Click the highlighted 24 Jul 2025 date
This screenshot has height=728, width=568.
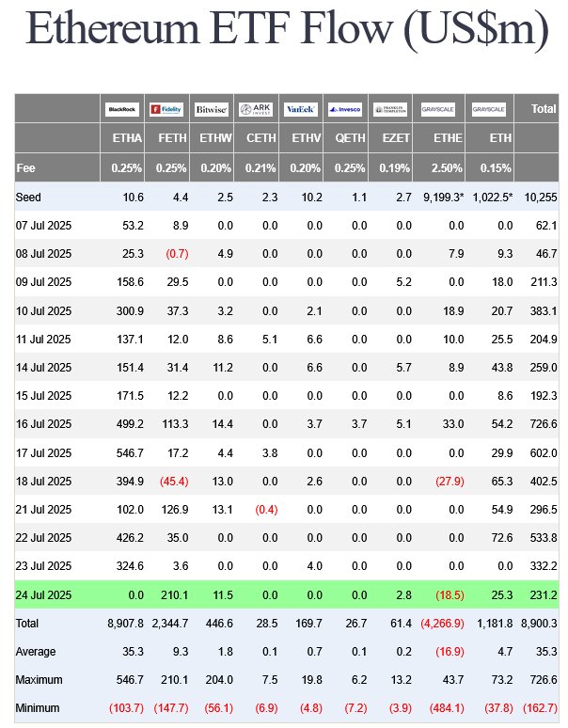tap(43, 595)
